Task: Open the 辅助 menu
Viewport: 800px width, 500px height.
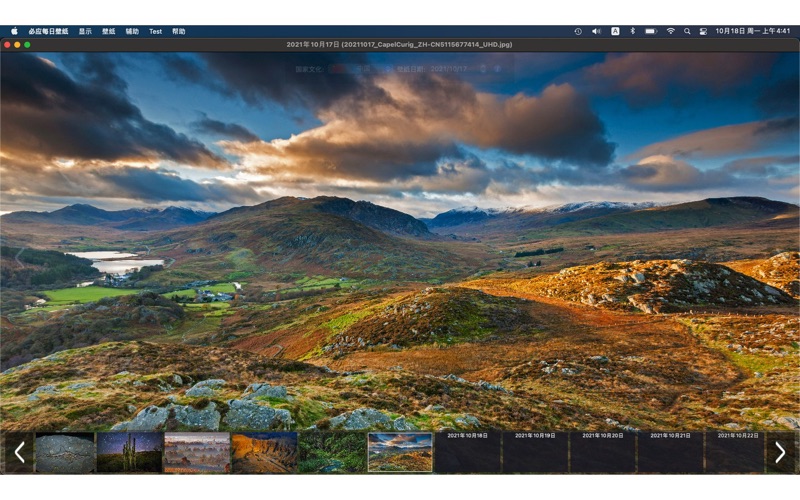Action: pyautogui.click(x=132, y=31)
